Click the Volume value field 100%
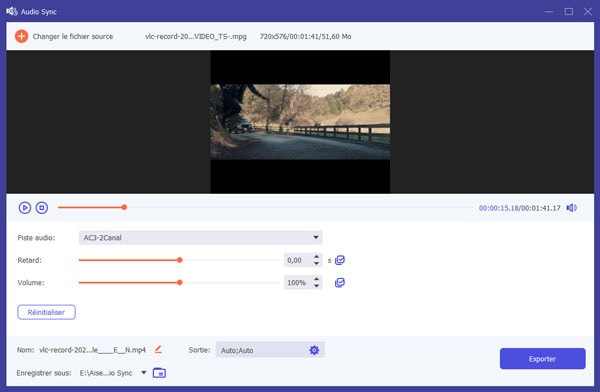This screenshot has width=600, height=392. (298, 283)
